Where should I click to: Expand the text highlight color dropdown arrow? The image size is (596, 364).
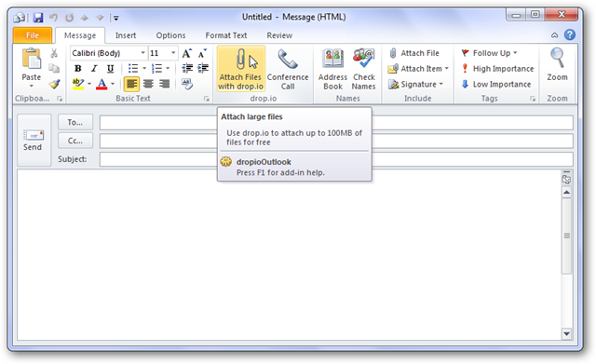(x=89, y=84)
